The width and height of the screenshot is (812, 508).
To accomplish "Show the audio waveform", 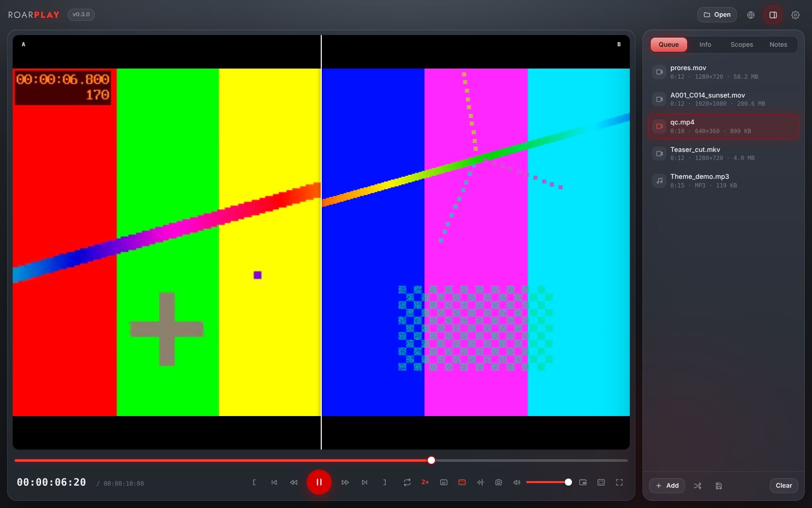I will [x=480, y=482].
